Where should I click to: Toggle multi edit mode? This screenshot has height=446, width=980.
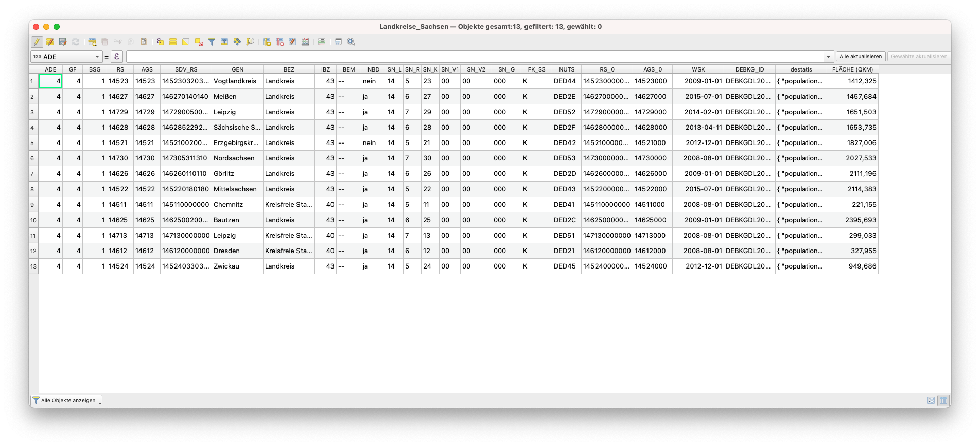(x=50, y=42)
